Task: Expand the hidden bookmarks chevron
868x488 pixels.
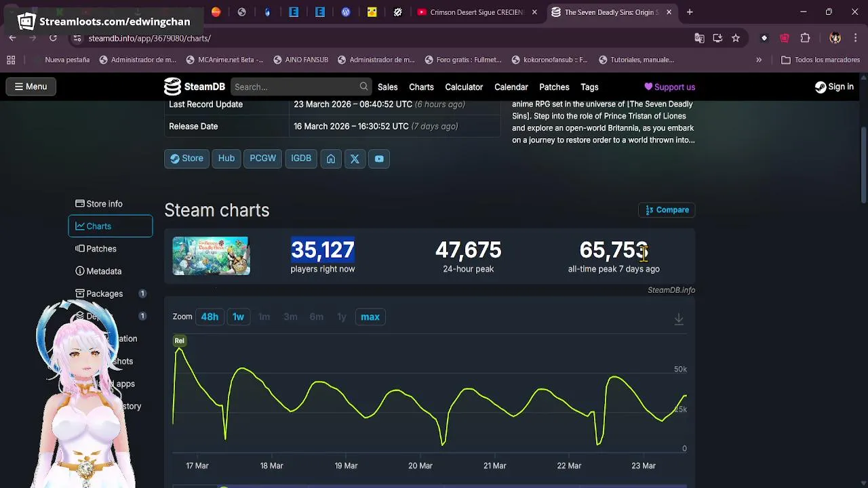Action: (x=759, y=60)
